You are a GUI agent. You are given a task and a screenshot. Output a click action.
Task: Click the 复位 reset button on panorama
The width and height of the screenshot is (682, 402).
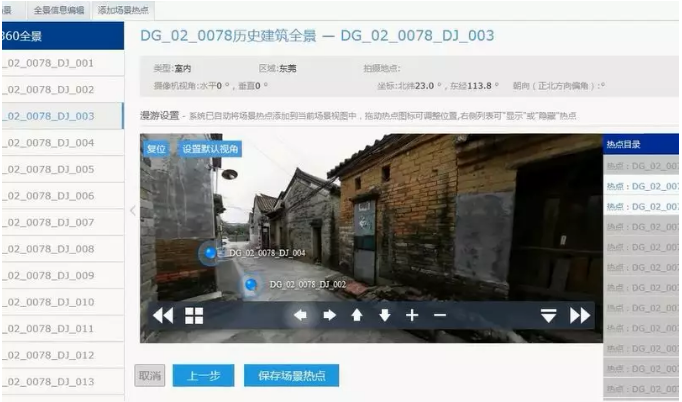(x=156, y=148)
